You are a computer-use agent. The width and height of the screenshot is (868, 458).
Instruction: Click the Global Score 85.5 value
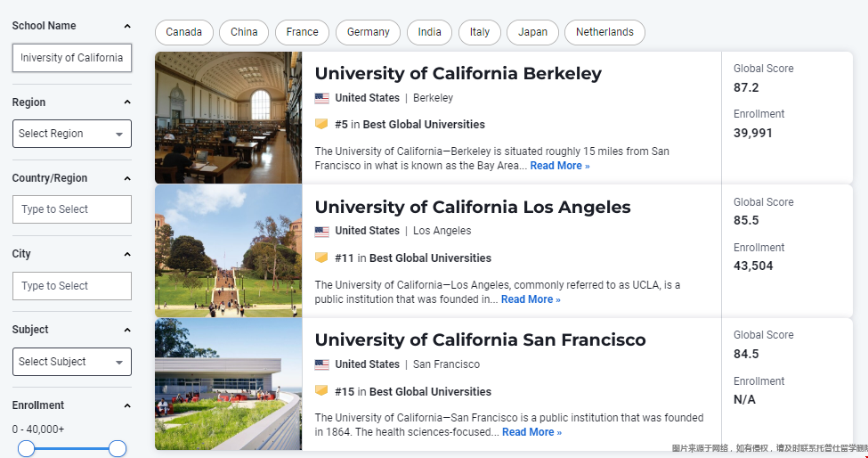click(x=746, y=220)
